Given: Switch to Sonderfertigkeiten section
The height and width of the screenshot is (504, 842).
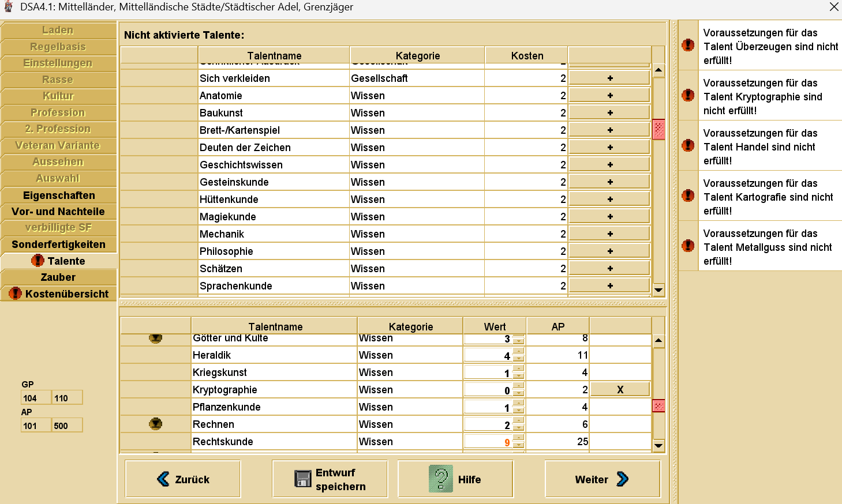Looking at the screenshot, I should point(58,245).
